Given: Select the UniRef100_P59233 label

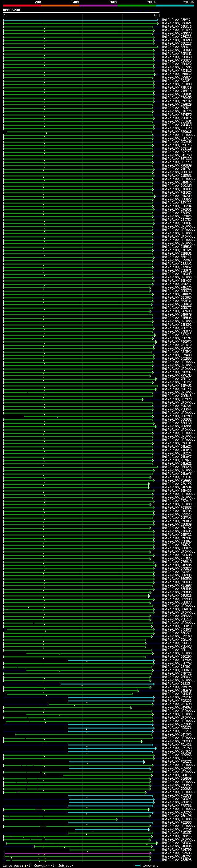Looking at the screenshot, I should pyautogui.click(x=177, y=700).
